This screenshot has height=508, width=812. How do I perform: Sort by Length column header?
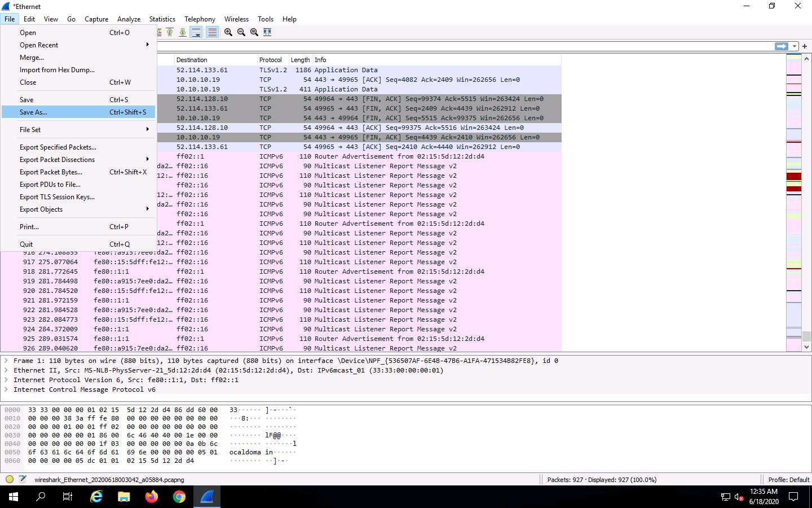300,60
